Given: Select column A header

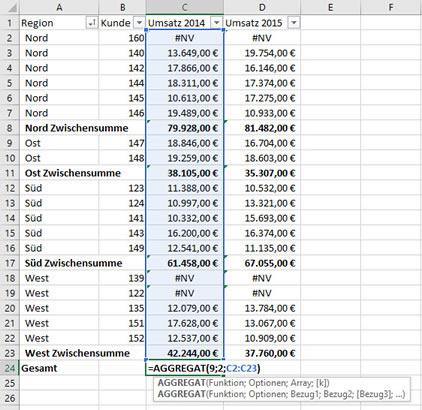Looking at the screenshot, I should click(59, 7).
